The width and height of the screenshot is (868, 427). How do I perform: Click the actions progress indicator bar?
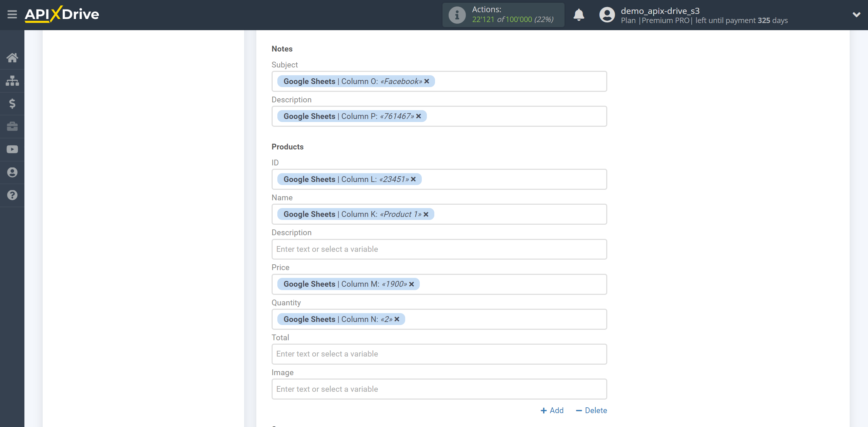[504, 15]
